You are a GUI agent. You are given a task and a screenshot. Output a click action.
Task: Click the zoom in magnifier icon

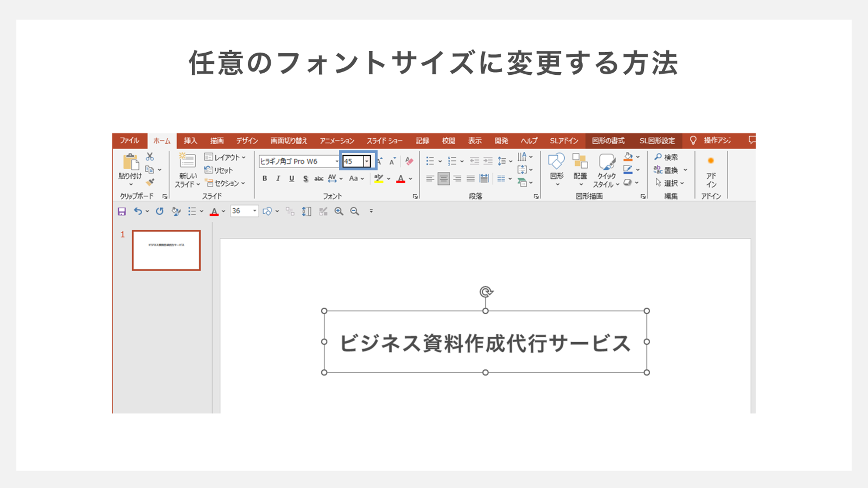coord(338,211)
